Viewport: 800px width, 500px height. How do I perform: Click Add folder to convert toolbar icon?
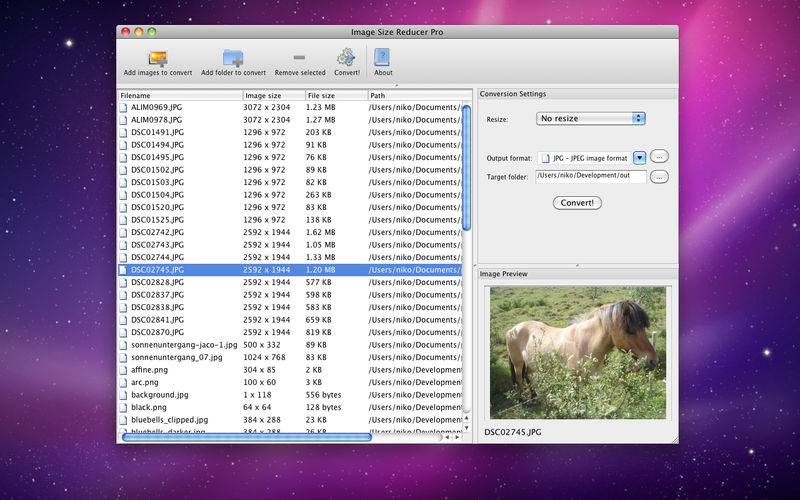(x=233, y=58)
